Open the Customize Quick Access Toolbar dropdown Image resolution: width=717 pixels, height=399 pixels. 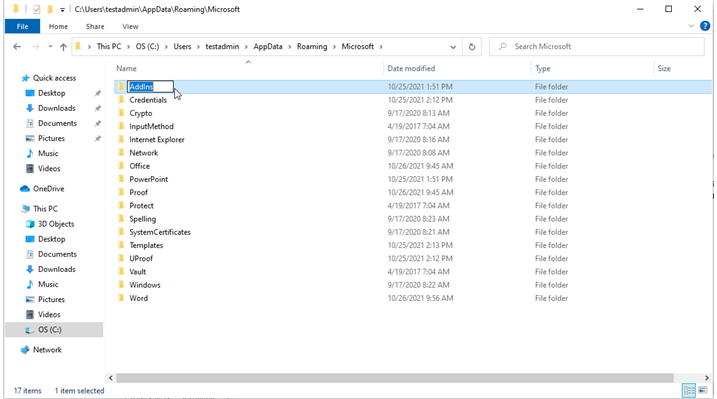[62, 9]
